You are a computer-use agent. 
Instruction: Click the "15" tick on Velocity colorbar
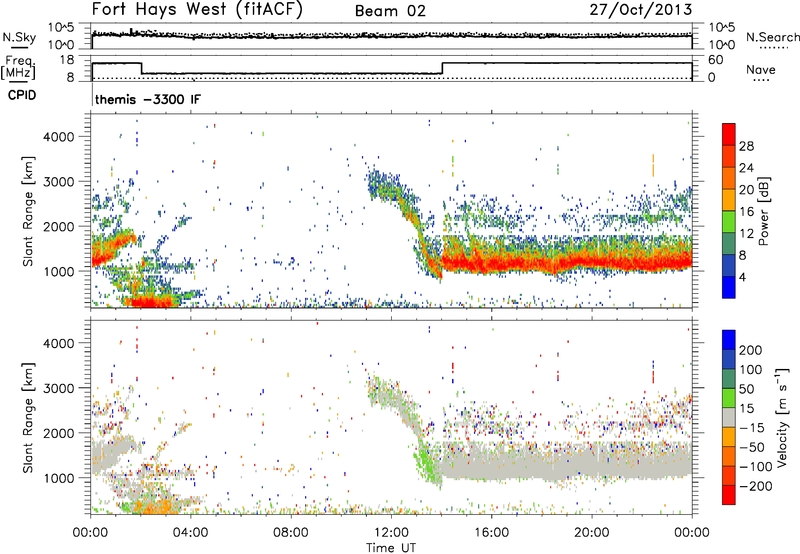(746, 408)
